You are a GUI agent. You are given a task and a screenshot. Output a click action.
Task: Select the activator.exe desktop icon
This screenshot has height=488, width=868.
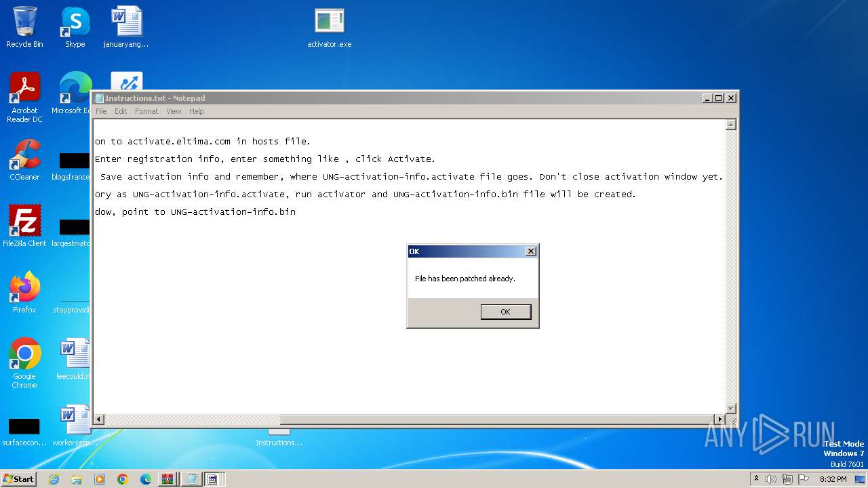pyautogui.click(x=330, y=28)
